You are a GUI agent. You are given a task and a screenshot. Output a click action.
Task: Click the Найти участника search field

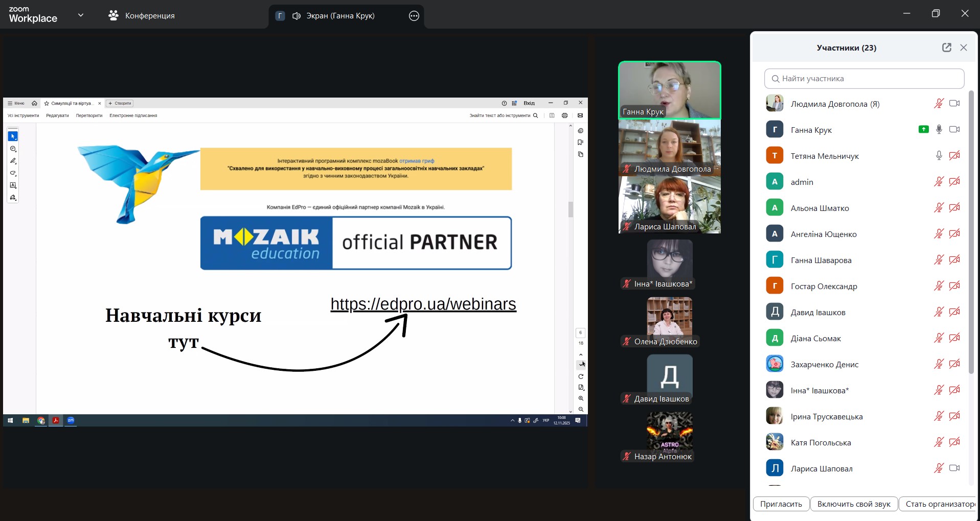pyautogui.click(x=864, y=79)
